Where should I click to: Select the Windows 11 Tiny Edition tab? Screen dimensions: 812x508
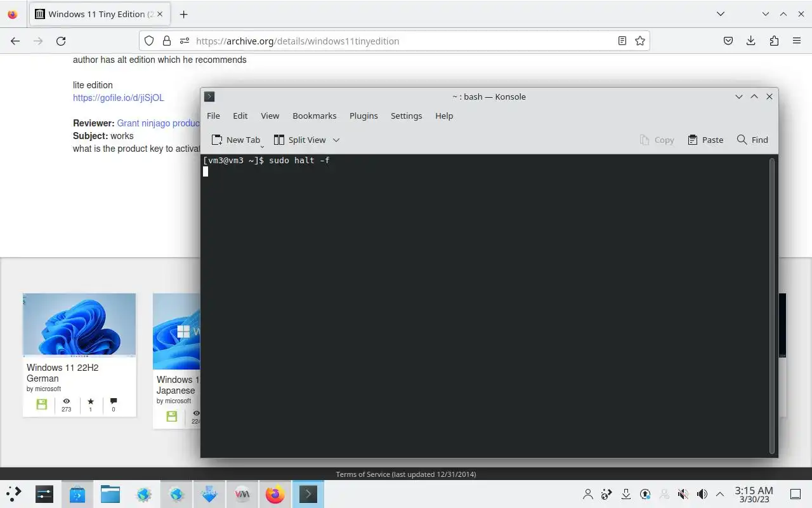pos(100,14)
